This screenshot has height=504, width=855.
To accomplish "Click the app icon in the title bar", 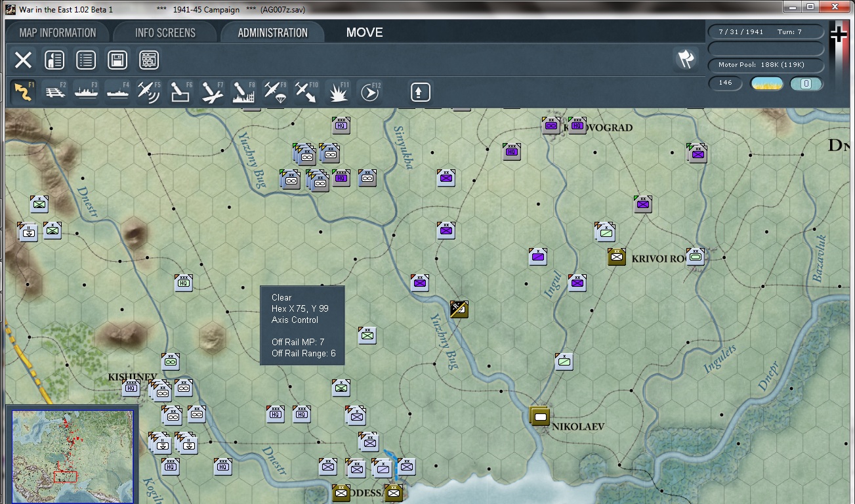I will pyautogui.click(x=10, y=10).
